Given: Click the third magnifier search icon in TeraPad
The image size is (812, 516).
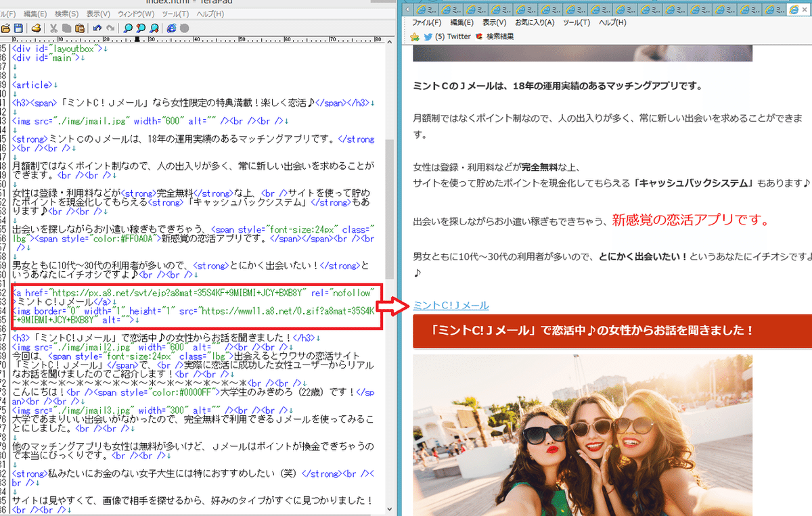Looking at the screenshot, I should click(x=154, y=28).
